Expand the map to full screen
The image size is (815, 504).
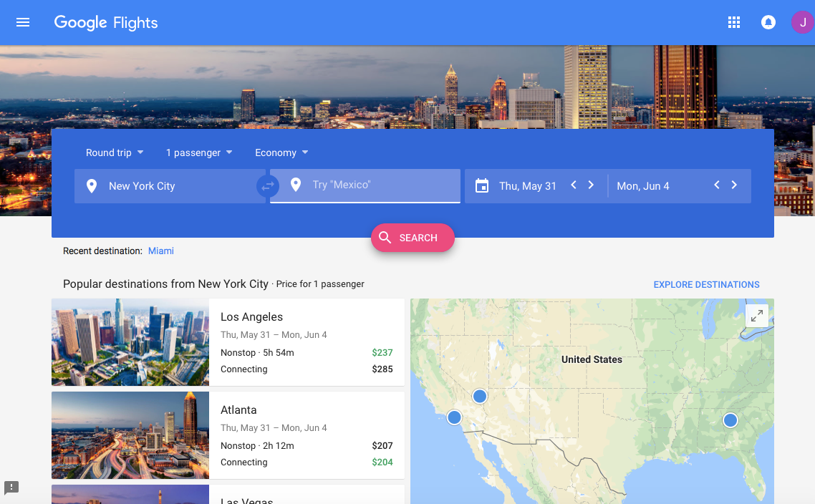pyautogui.click(x=757, y=316)
